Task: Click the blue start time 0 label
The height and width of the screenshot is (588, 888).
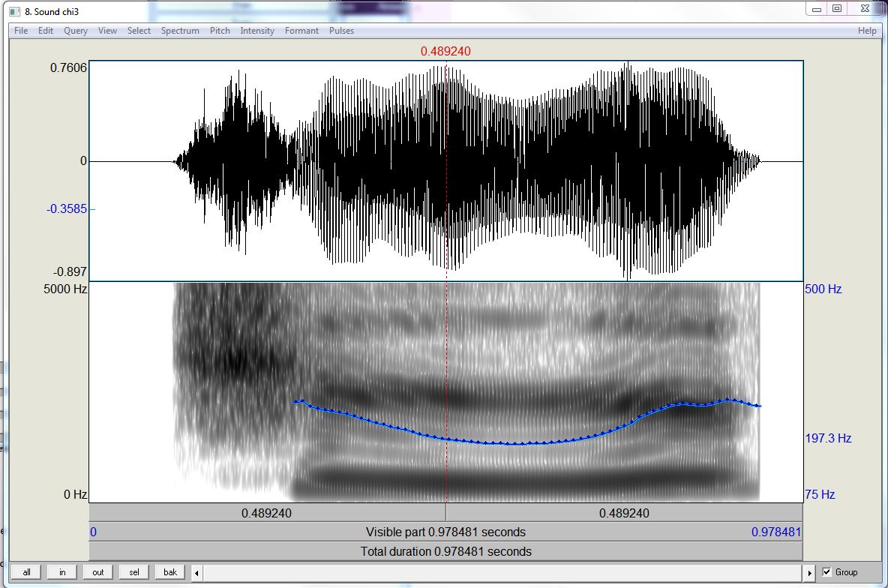Action: [94, 532]
